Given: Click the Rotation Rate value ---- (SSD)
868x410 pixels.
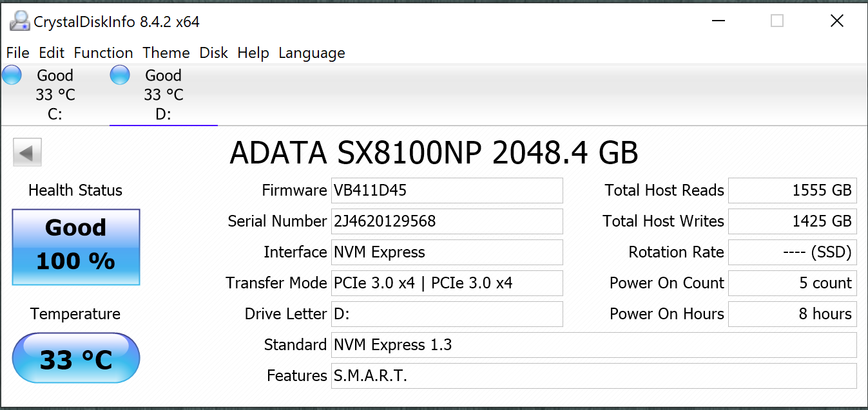Looking at the screenshot, I should point(793,252).
